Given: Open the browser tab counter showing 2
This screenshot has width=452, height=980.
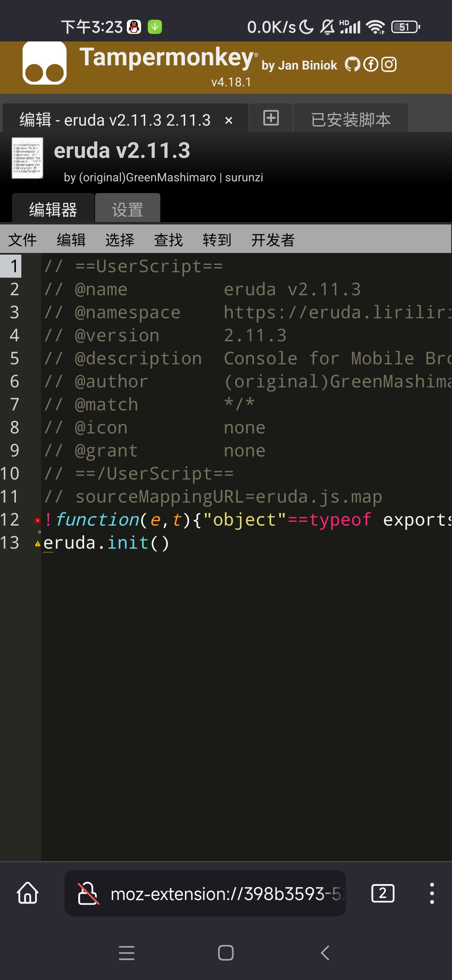Looking at the screenshot, I should (383, 893).
